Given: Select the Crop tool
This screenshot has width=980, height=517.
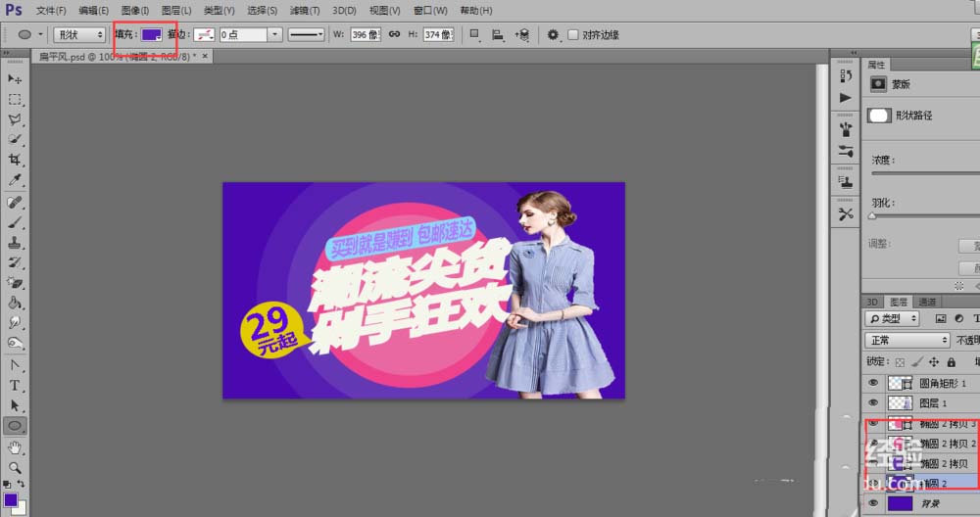Looking at the screenshot, I should click(15, 160).
